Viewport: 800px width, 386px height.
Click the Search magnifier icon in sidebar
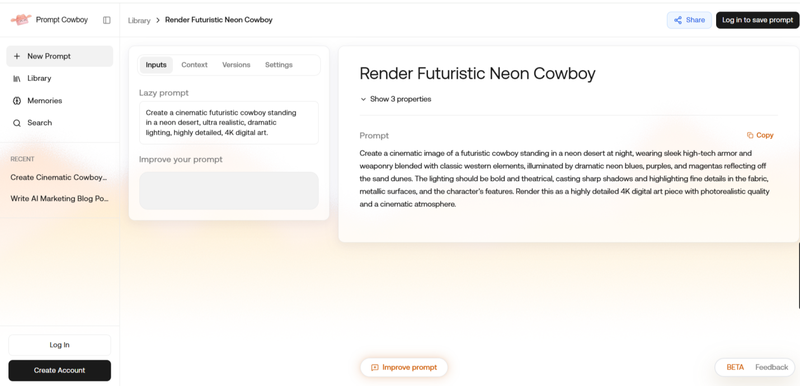17,123
